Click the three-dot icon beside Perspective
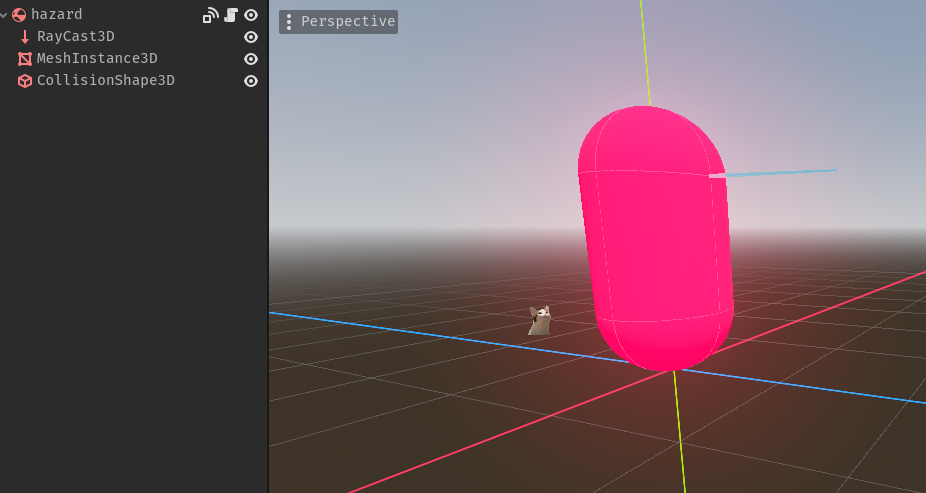Image resolution: width=926 pixels, height=493 pixels. pos(289,22)
